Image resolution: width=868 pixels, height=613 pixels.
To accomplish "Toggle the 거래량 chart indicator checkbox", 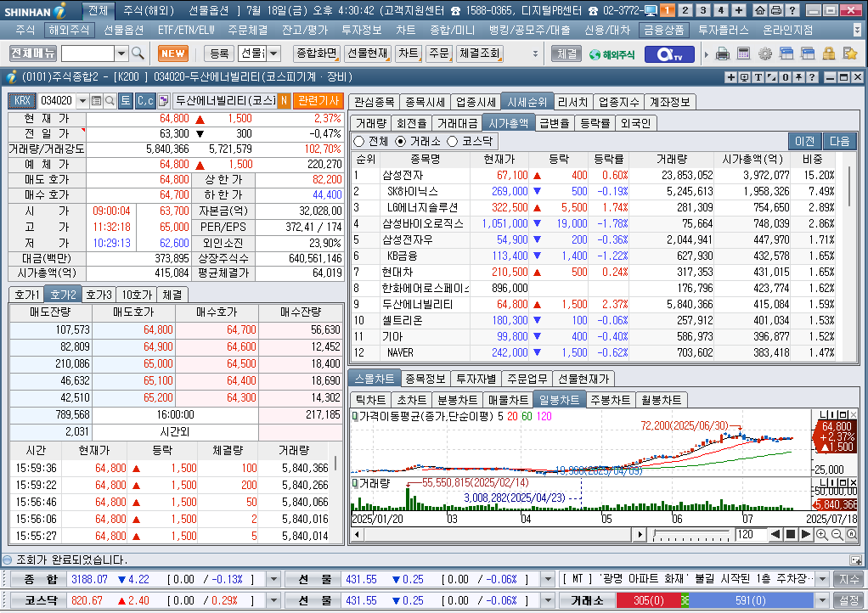I will [355, 484].
